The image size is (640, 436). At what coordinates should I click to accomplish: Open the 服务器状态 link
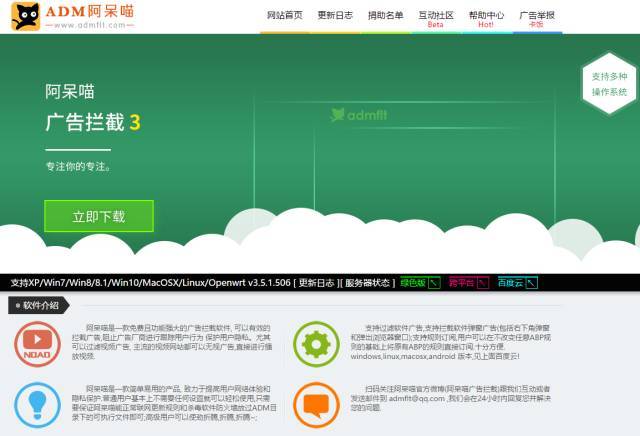click(x=367, y=283)
